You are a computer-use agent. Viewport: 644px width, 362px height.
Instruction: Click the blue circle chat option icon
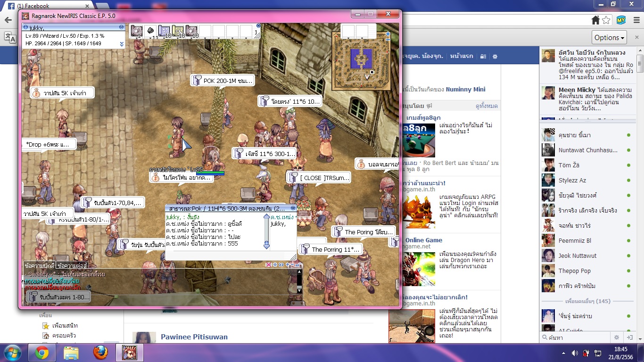tap(275, 265)
